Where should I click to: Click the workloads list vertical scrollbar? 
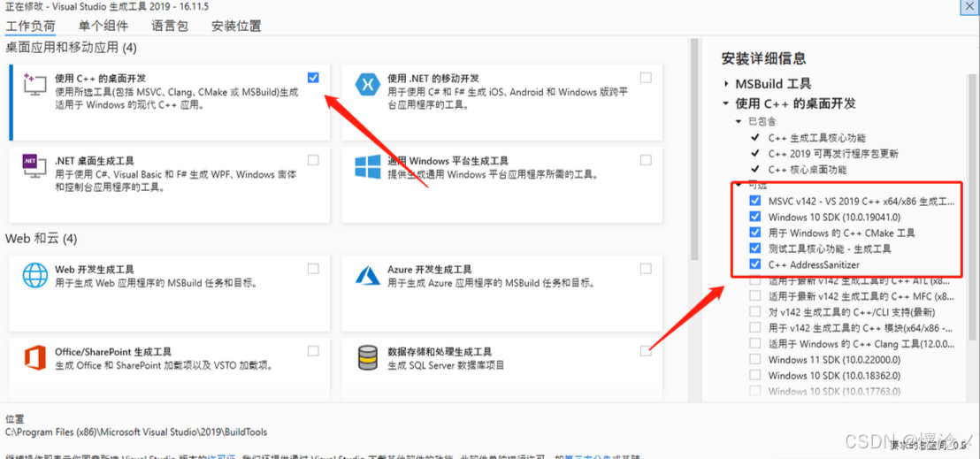693,150
